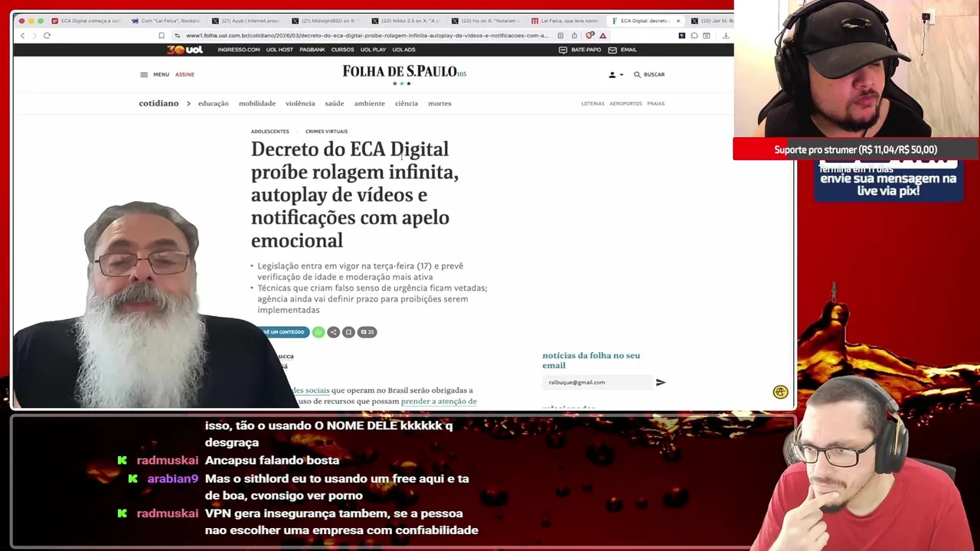Click the browser address bar URL
Screen dimensions: 980x551
367,35
